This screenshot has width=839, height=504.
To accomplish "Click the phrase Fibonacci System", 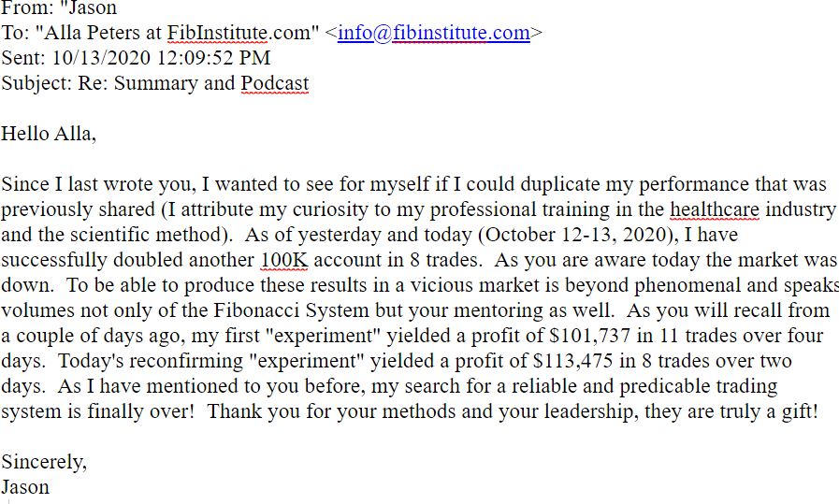I will (x=292, y=310).
